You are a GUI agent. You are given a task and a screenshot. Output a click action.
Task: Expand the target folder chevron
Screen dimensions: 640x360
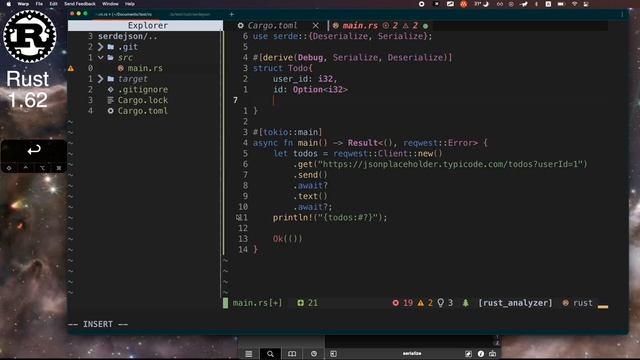tap(100, 79)
